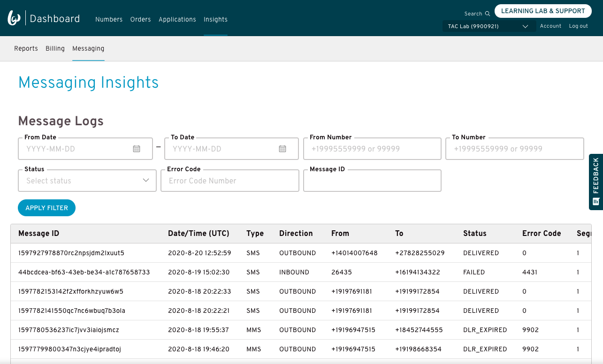Viewport: 603px width, 364px height.
Task: Open the Feedback side tab
Action: pyautogui.click(x=596, y=182)
